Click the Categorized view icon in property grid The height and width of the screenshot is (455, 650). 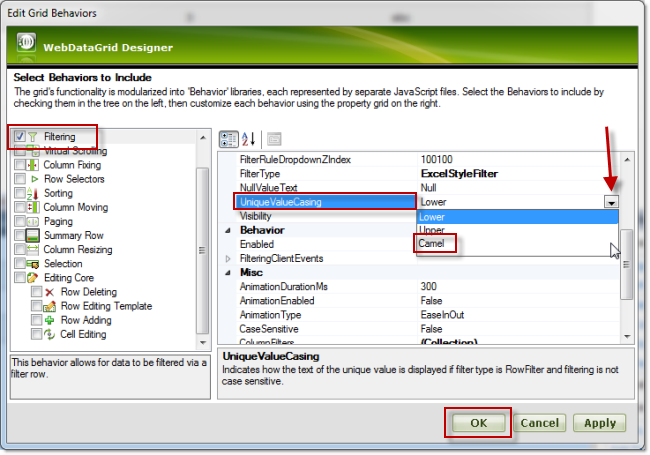point(228,139)
